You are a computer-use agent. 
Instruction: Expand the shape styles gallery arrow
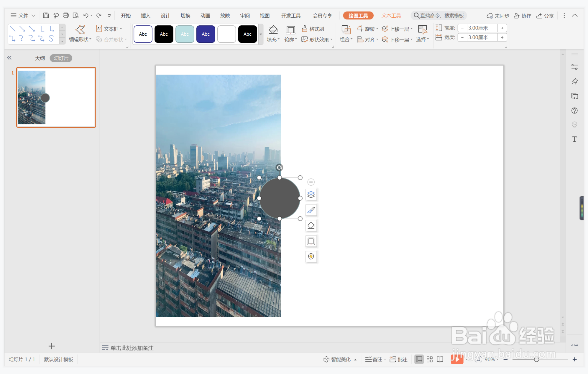(261, 34)
